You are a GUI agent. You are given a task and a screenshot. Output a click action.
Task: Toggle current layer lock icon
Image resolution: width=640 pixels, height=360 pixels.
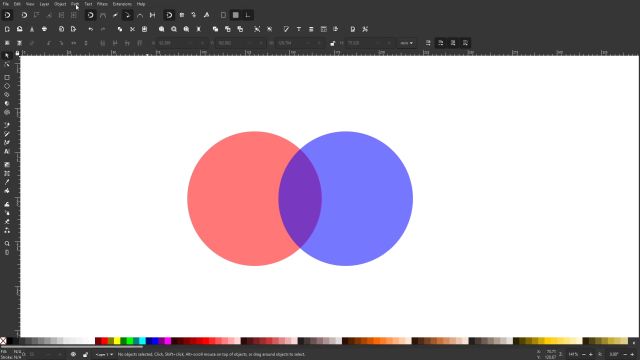point(85,355)
